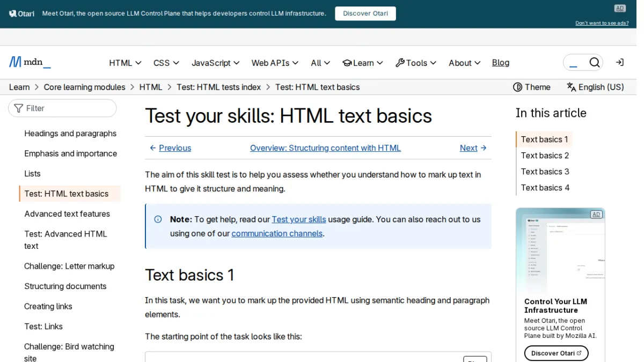
Task: Click the AD badge in the top banner
Action: tap(620, 8)
